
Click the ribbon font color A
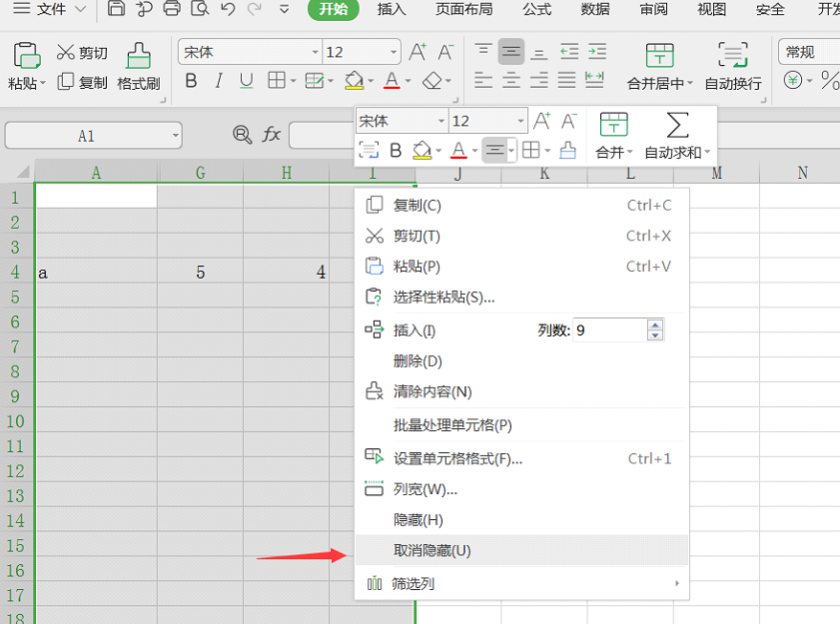tap(392, 80)
